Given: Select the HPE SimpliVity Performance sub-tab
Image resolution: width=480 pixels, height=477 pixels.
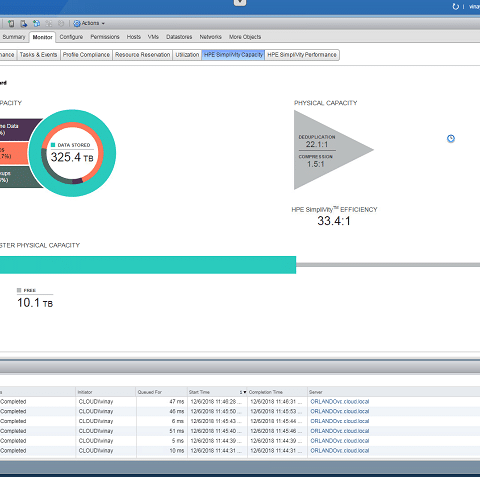Looking at the screenshot, I should (x=302, y=55).
